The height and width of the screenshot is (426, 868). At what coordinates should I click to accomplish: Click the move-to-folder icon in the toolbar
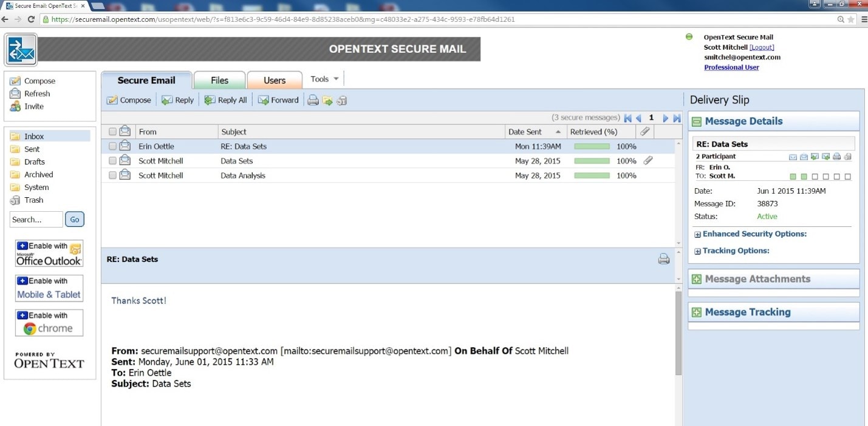tap(327, 101)
